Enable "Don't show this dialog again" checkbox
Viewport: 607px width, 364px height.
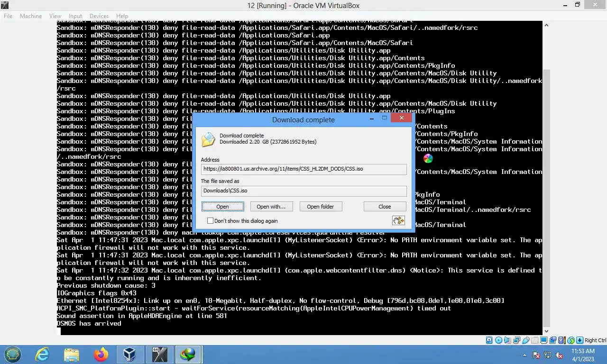[x=210, y=220]
